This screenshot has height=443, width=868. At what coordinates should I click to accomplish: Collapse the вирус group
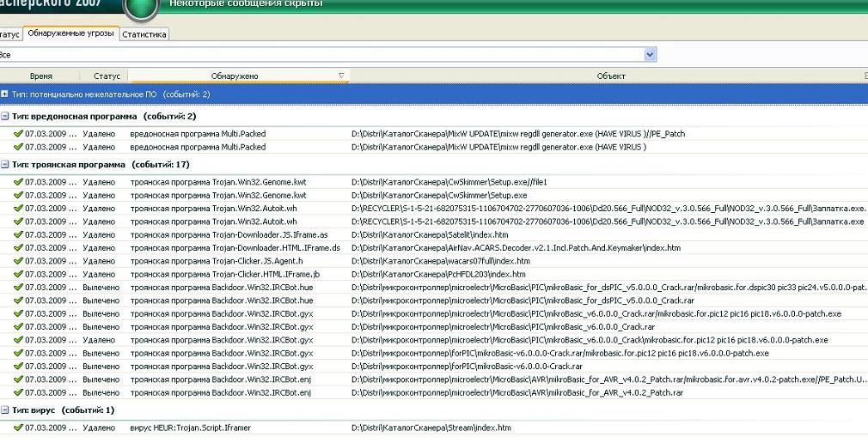(x=4, y=410)
